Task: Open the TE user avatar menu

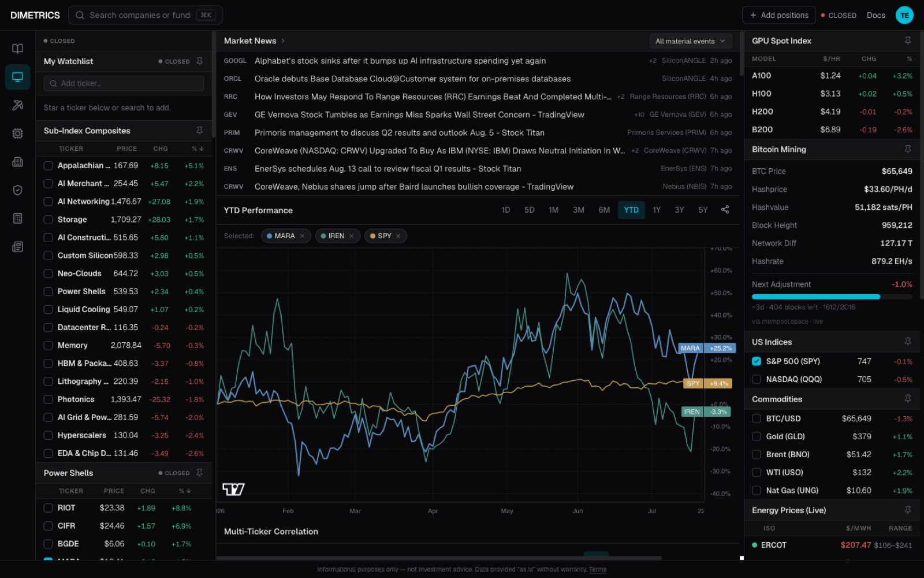Action: (x=904, y=15)
